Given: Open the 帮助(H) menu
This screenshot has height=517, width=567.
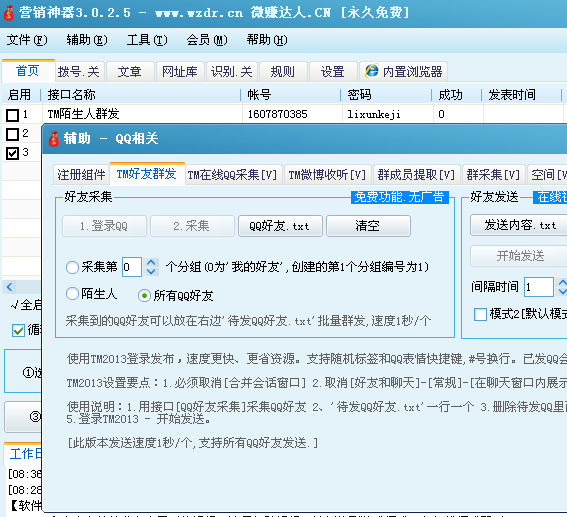Looking at the screenshot, I should [x=267, y=40].
